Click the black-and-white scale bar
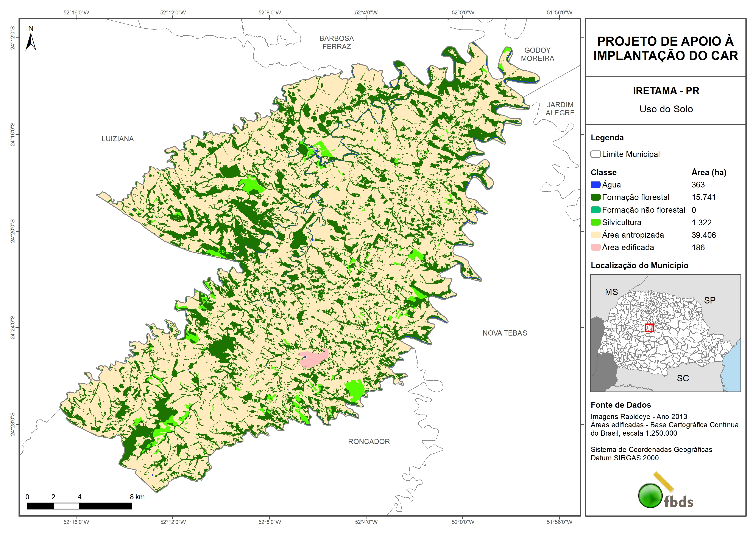 click(x=79, y=506)
